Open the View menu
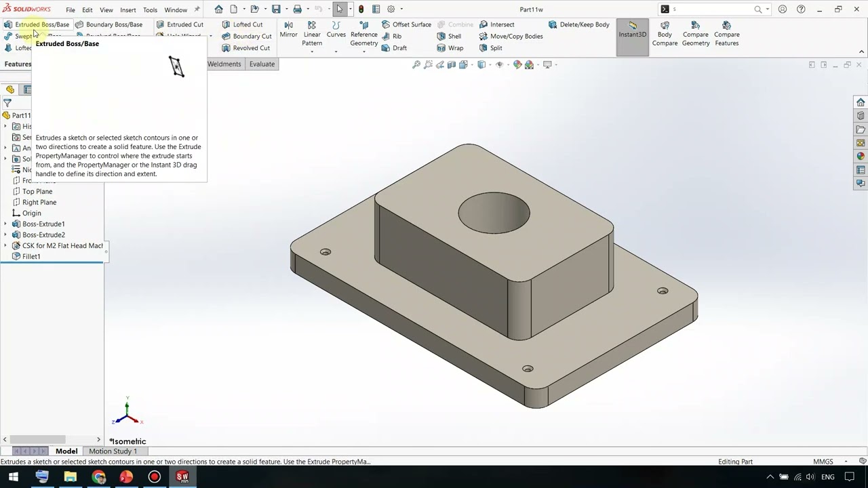 point(106,10)
